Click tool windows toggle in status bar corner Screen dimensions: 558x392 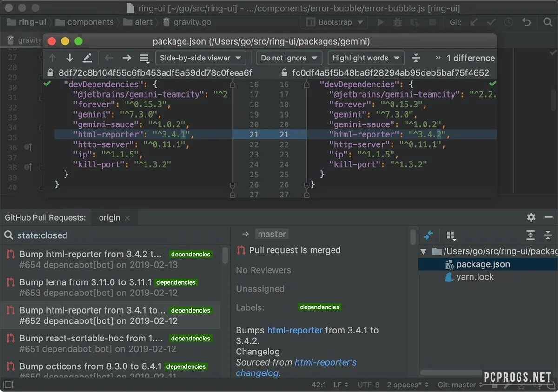pos(8,385)
